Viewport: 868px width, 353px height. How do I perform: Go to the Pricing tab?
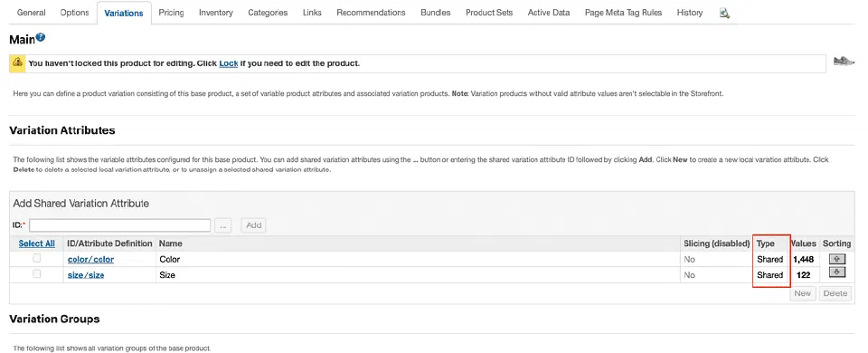pos(171,12)
